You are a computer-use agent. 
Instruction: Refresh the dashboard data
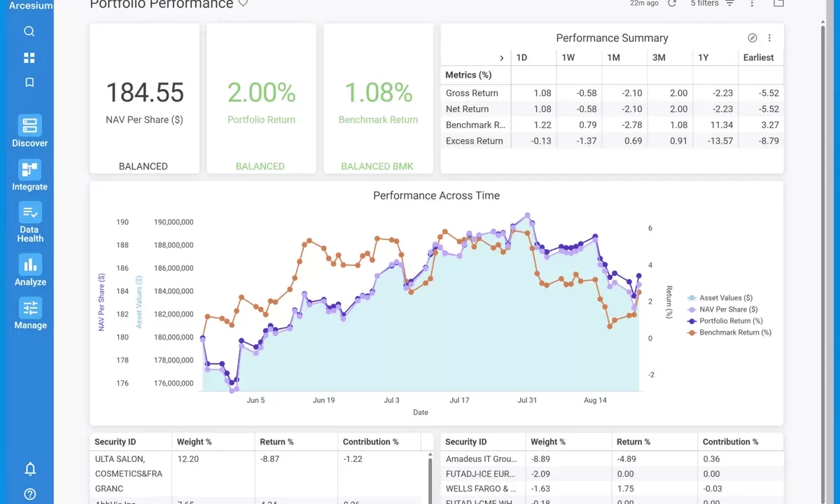coord(672,3)
